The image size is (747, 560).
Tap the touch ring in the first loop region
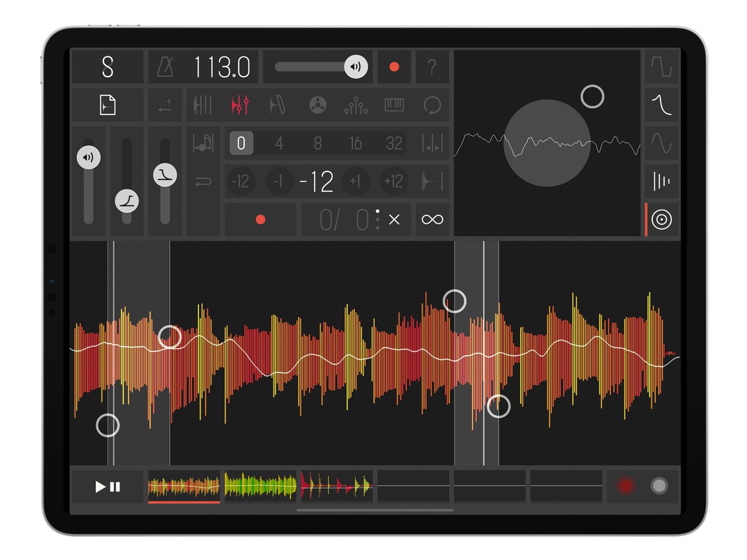(169, 337)
